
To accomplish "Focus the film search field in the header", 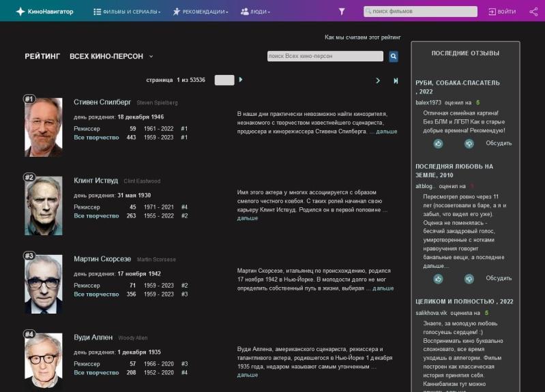I will [x=420, y=12].
